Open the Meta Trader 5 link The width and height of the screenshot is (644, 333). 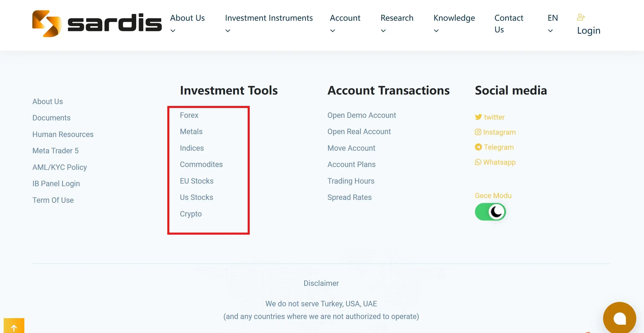pos(55,151)
